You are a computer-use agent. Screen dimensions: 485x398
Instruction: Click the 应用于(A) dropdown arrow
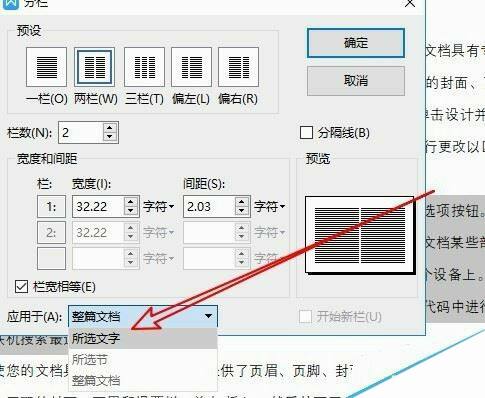tap(208, 316)
